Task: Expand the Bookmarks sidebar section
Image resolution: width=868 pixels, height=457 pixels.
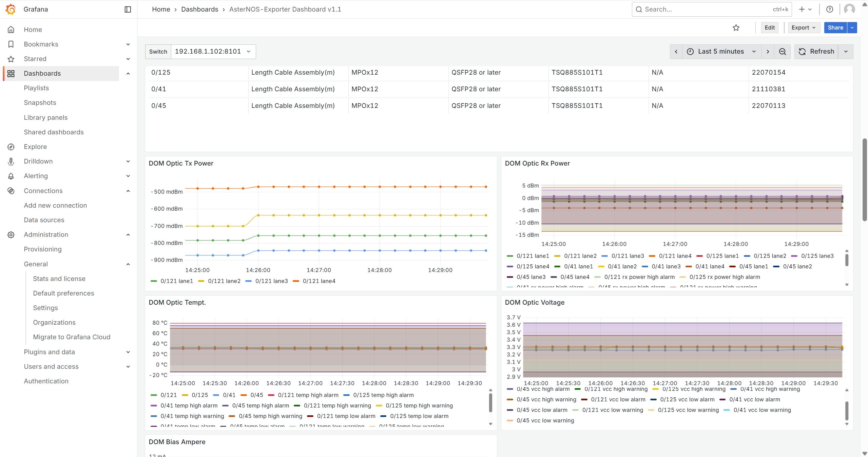Action: [x=128, y=44]
